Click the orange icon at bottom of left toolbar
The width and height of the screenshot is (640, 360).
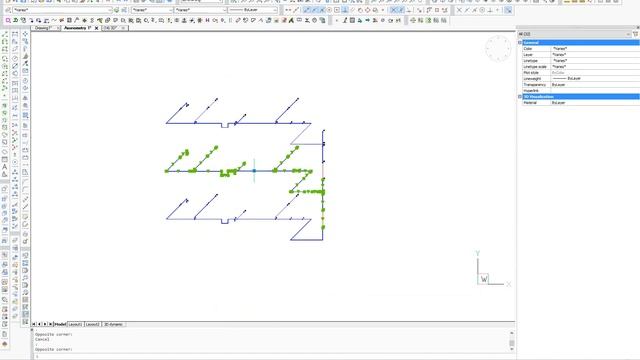4,344
